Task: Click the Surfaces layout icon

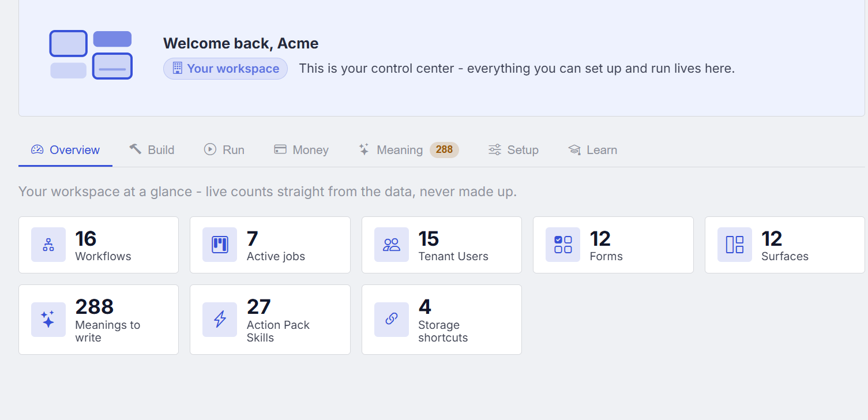Action: (x=735, y=245)
